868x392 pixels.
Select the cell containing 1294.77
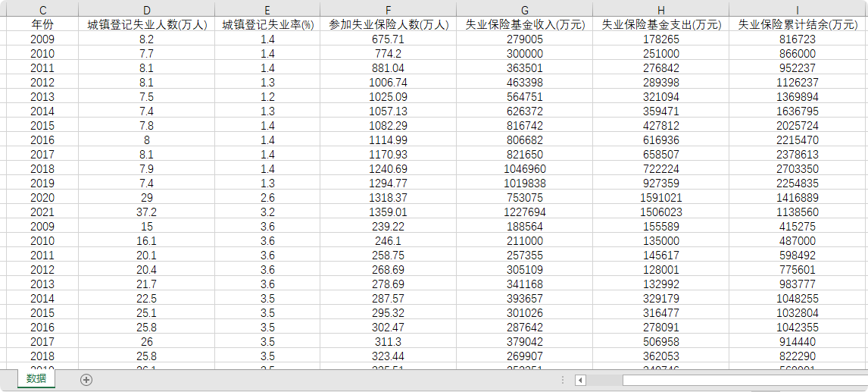click(x=388, y=183)
